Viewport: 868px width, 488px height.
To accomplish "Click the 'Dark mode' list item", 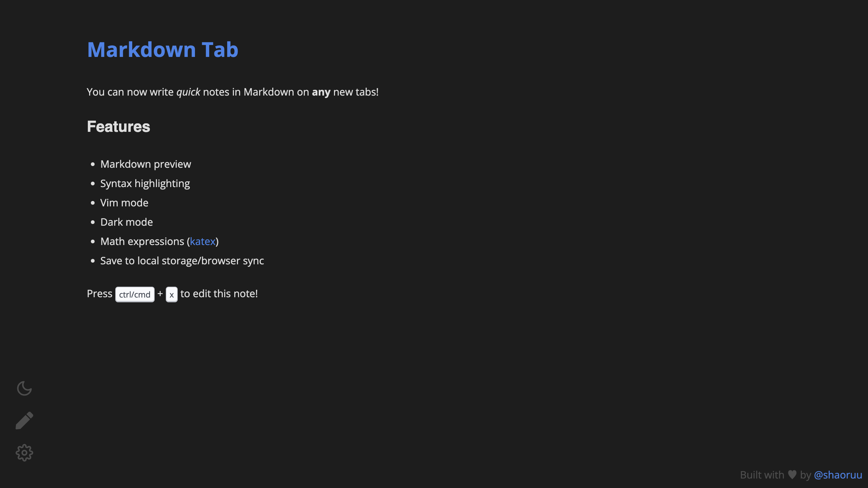I will click(126, 222).
